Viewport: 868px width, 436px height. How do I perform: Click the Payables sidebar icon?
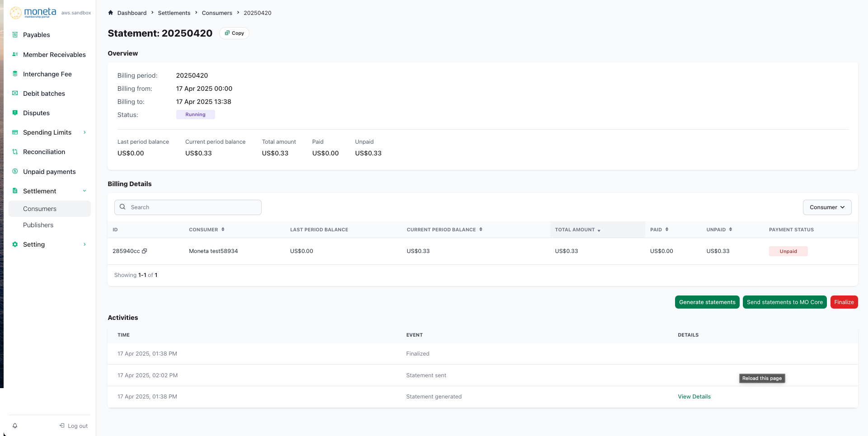pos(15,35)
